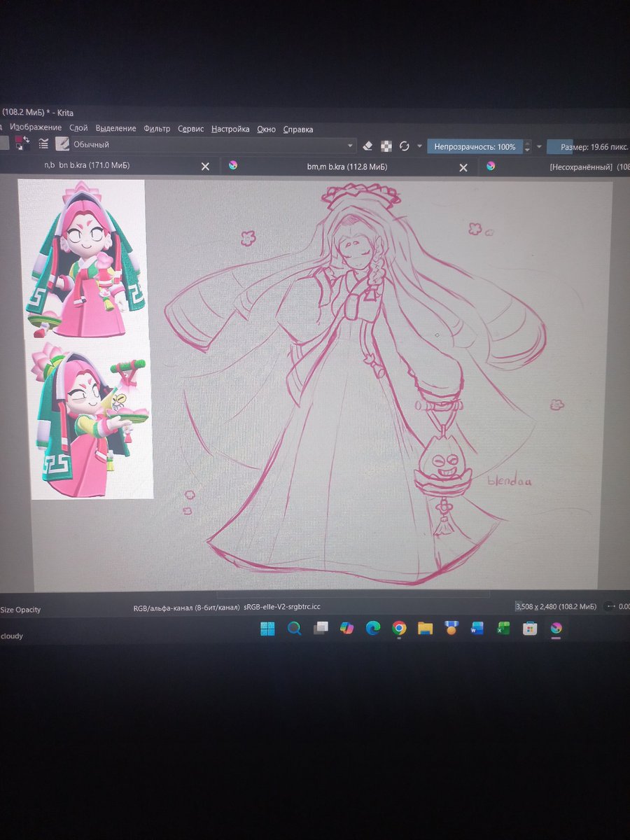Open the Слой menu
This screenshot has height=840, width=630.
(78, 128)
